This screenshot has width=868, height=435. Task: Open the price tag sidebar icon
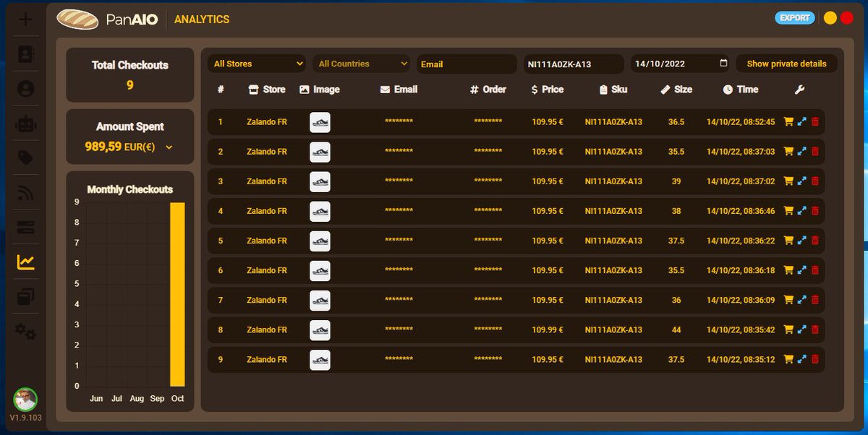(x=25, y=158)
